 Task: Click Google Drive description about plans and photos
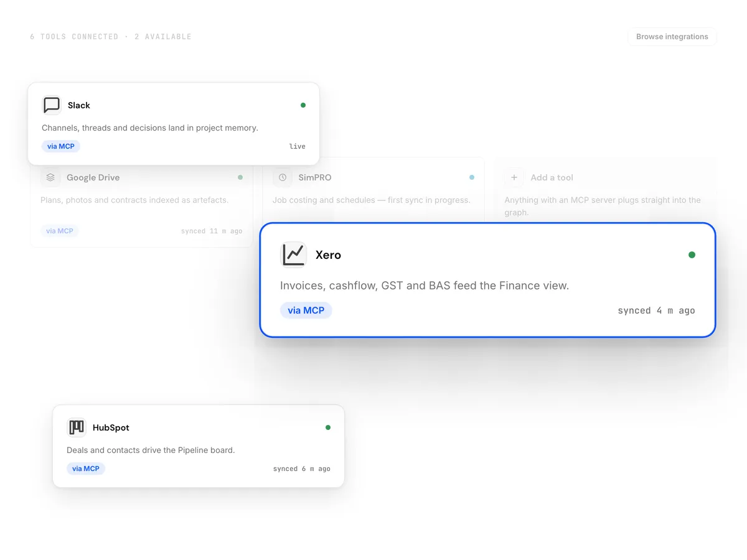(x=134, y=200)
